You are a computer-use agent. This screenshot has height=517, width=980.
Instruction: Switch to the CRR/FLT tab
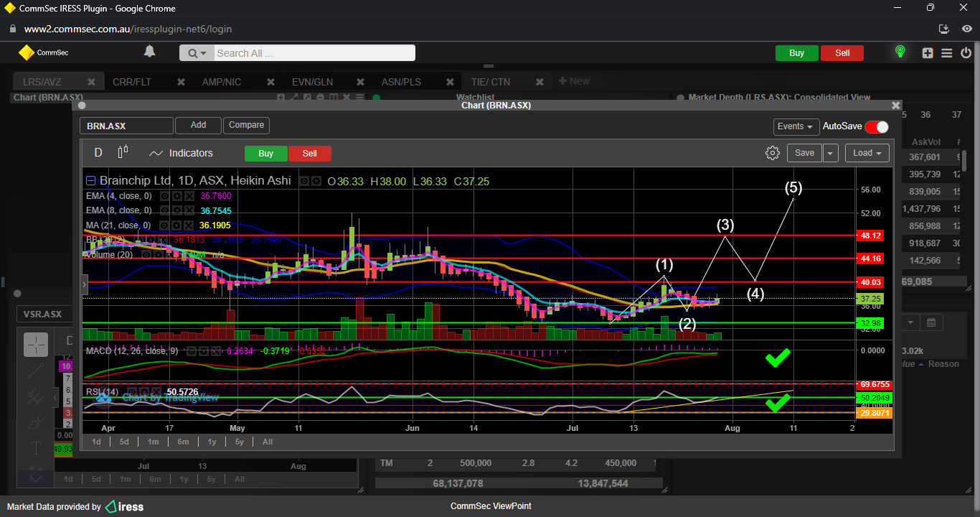coord(132,82)
